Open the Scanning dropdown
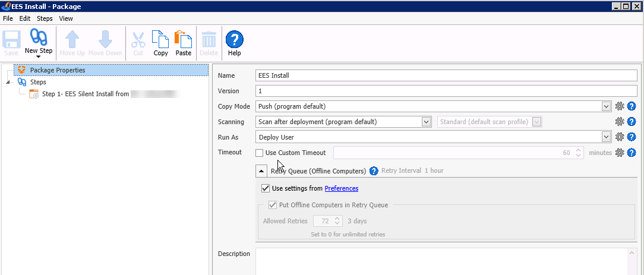The image size is (644, 275). click(x=426, y=122)
